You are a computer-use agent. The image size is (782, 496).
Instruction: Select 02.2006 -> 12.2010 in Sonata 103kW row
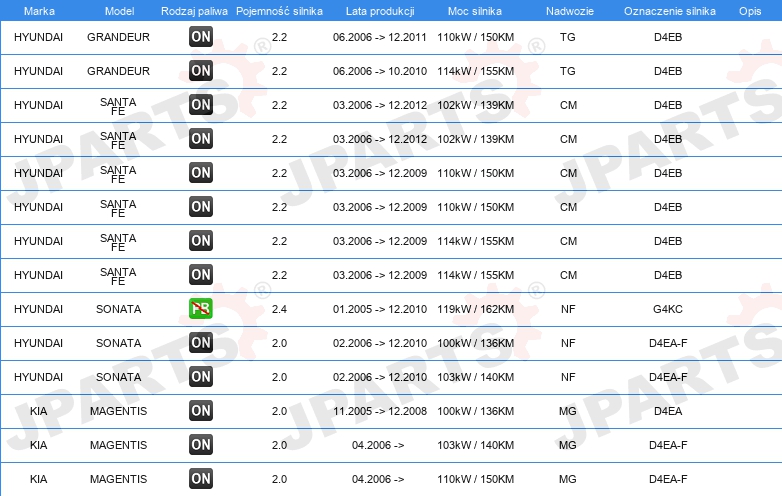pyautogui.click(x=380, y=377)
